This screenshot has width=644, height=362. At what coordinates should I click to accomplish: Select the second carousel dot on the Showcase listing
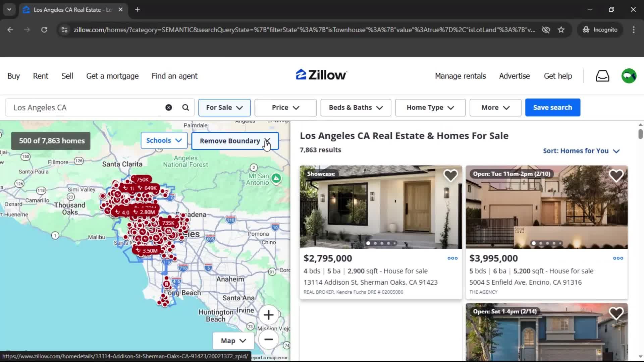(375, 243)
